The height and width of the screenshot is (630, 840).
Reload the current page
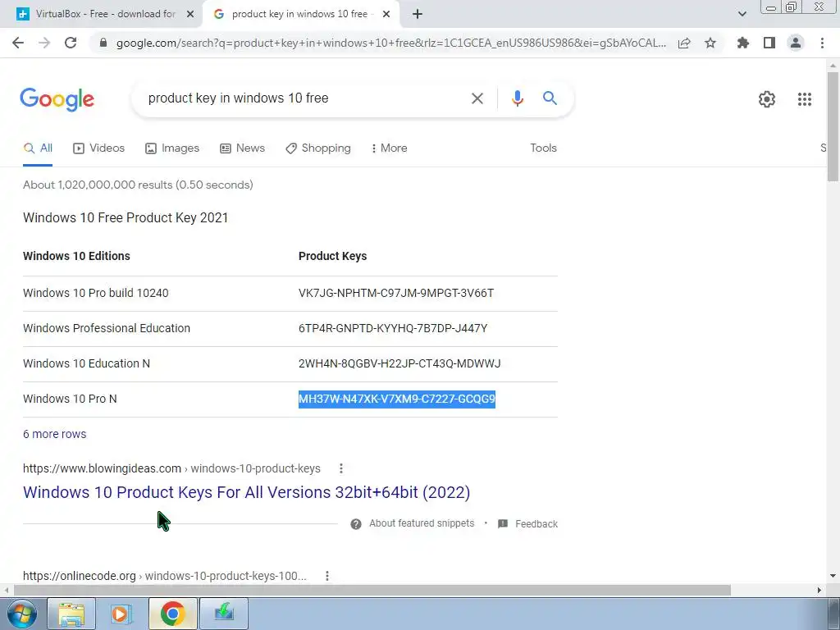[x=71, y=43]
